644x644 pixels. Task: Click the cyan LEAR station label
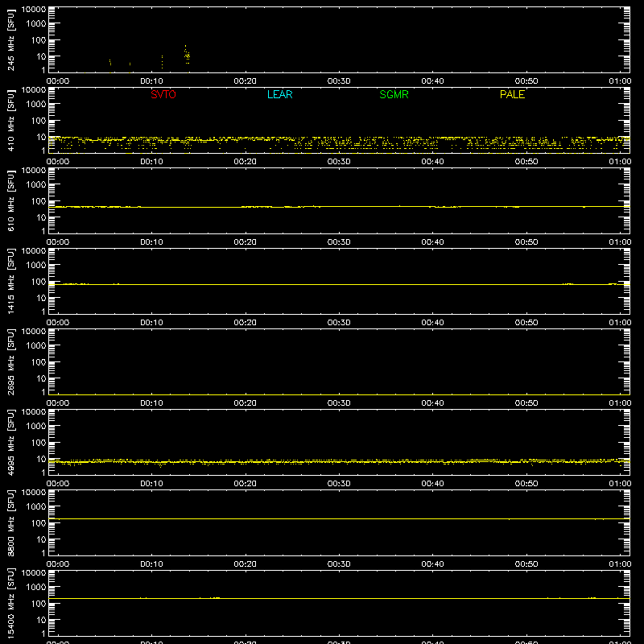point(279,94)
